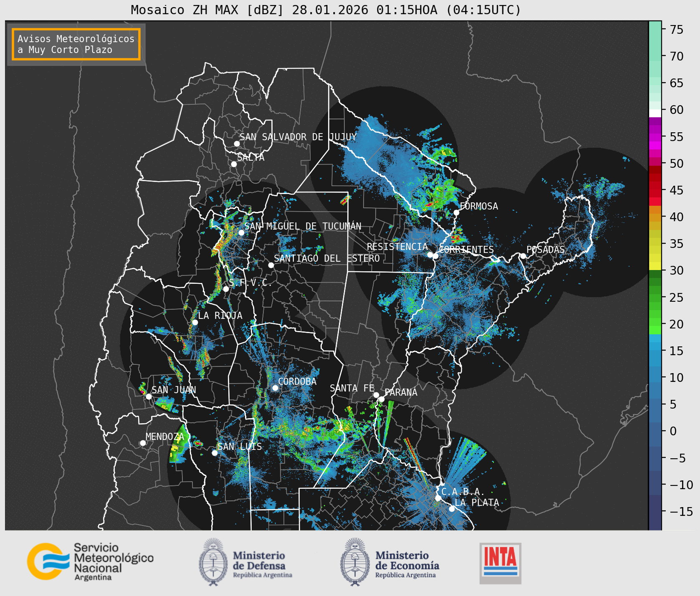700x596 pixels.
Task: Select the Corrientes city marker
Action: tap(435, 256)
